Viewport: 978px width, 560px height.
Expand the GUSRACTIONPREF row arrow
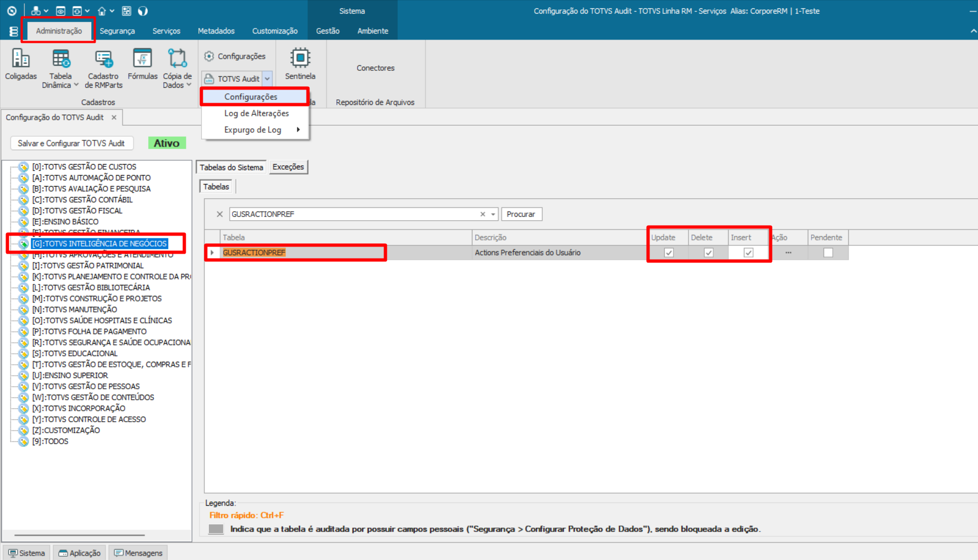point(212,253)
